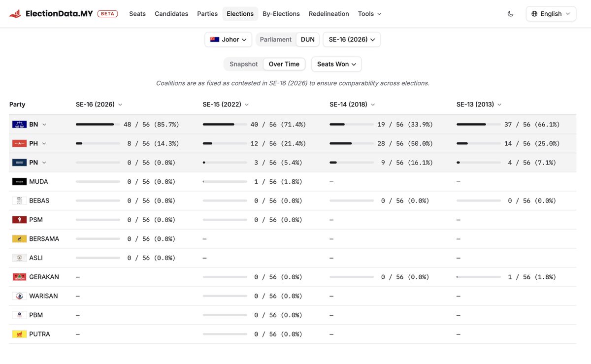Viewport: 591px width, 364px height.
Task: Click the ElectionData.MY logo icon
Action: [15, 14]
